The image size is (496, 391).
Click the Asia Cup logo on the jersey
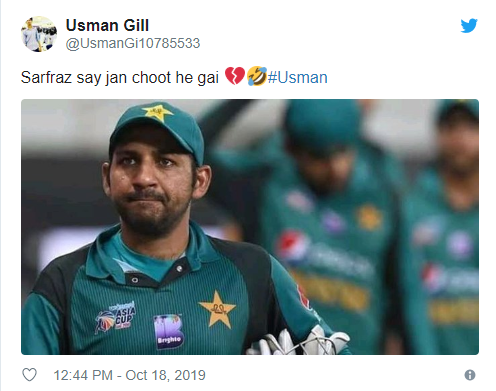(116, 317)
